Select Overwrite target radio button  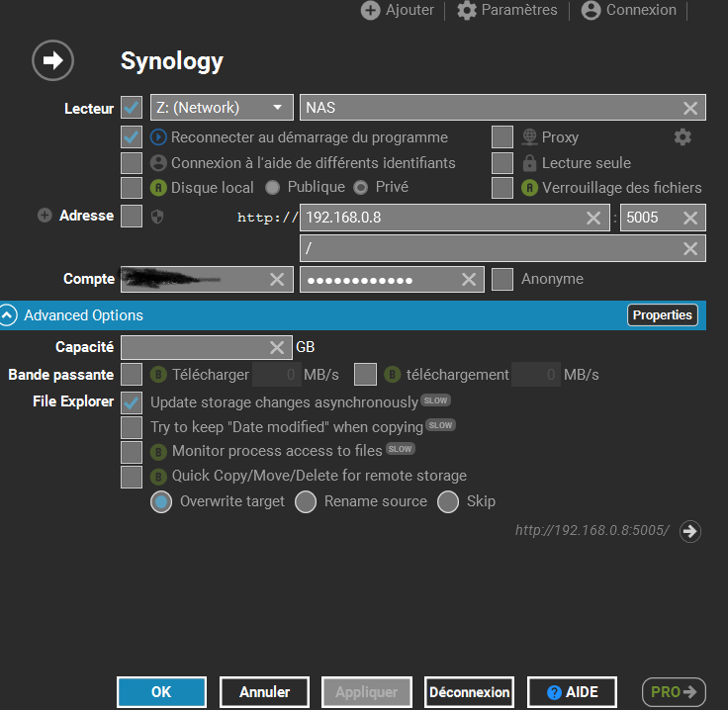coord(161,502)
